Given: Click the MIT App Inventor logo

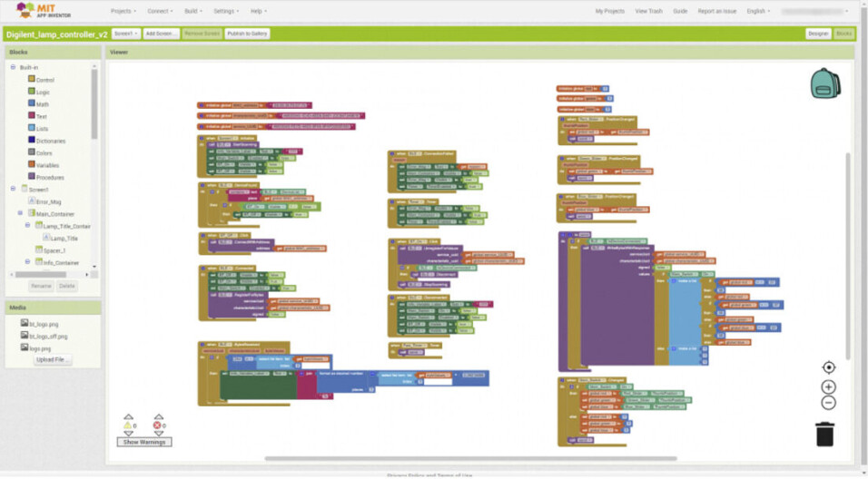Looking at the screenshot, I should pyautogui.click(x=44, y=11).
